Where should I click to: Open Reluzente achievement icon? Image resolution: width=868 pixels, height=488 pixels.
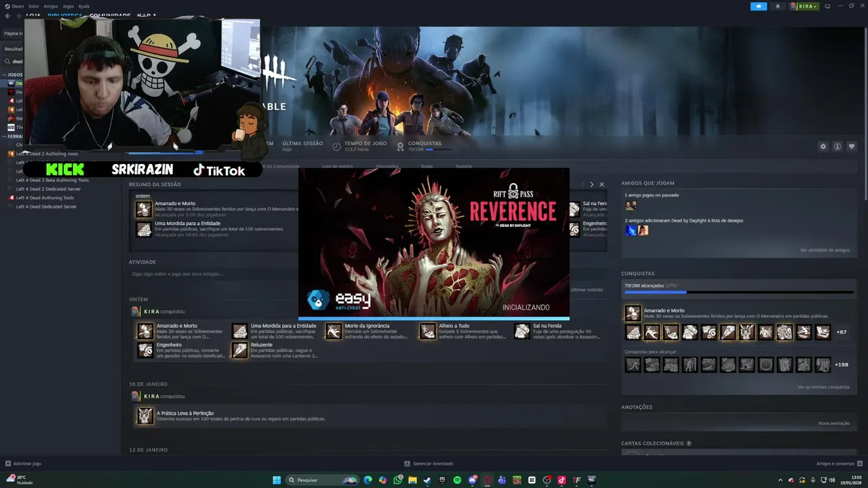coord(239,350)
